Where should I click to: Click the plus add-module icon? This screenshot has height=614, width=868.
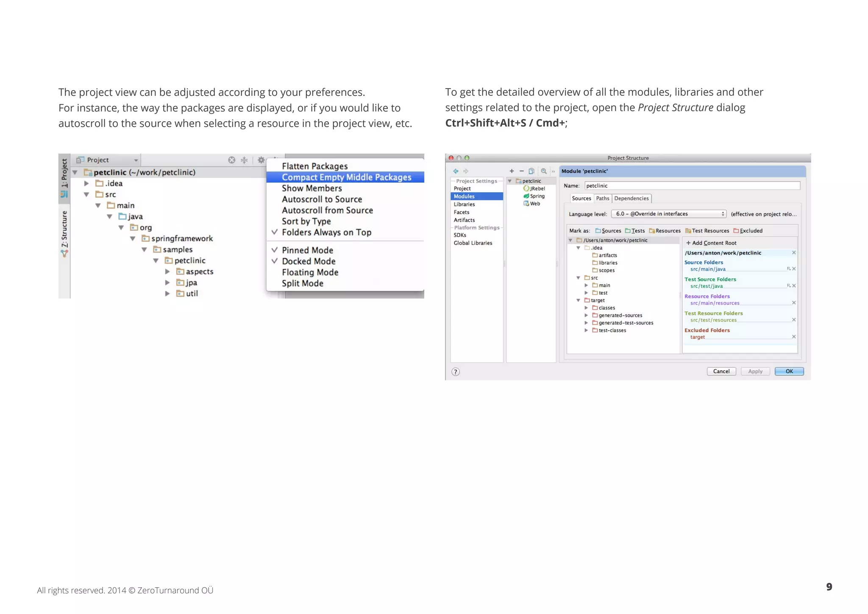512,171
